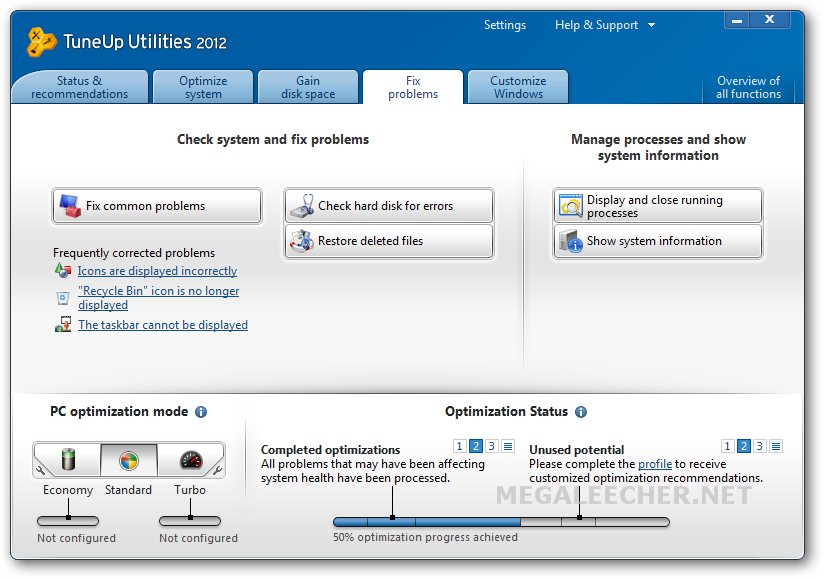Open PC optimization mode info icon

pos(201,412)
